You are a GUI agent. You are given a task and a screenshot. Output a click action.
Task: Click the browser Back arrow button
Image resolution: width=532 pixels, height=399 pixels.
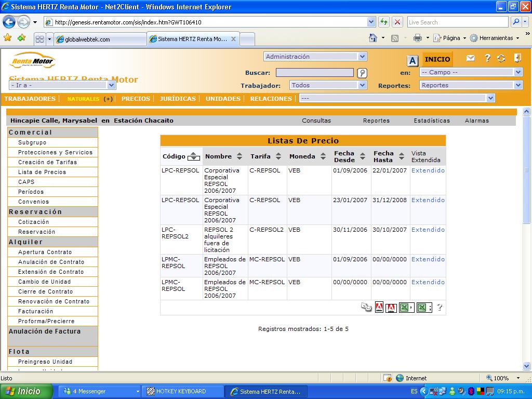click(9, 22)
